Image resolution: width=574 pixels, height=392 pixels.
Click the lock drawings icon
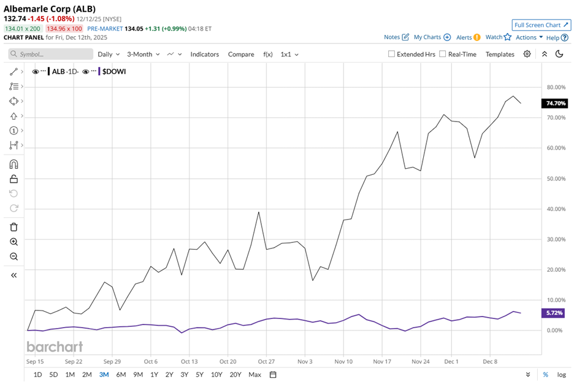pyautogui.click(x=13, y=179)
